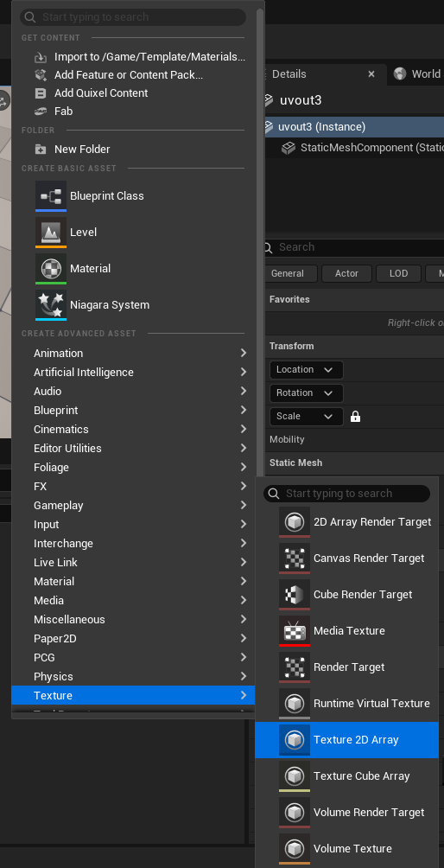The height and width of the screenshot is (868, 444).
Task: Click the context menu search field
Action: [x=133, y=17]
